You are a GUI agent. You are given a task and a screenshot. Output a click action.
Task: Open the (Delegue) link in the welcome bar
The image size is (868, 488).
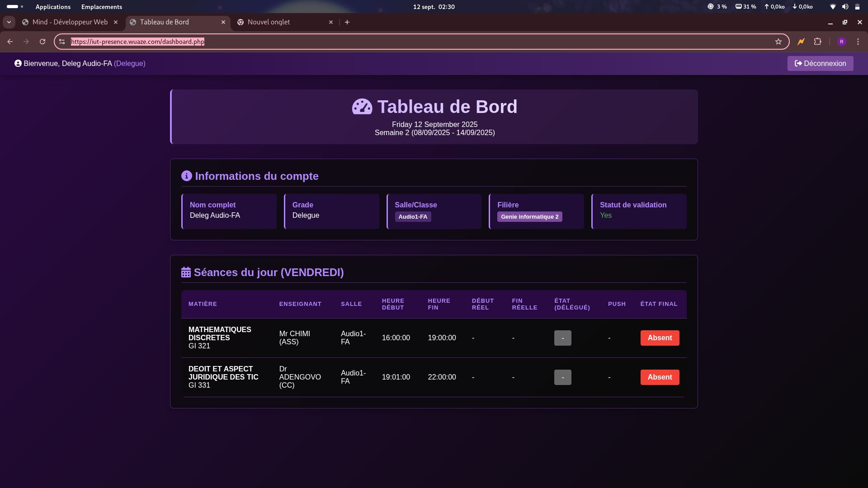tap(130, 63)
